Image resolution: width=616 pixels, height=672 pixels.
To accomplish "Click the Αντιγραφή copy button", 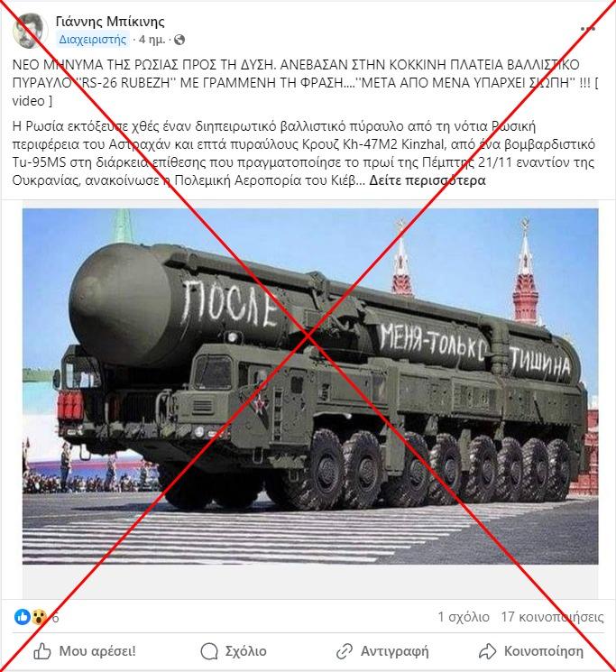I will pyautogui.click(x=382, y=651).
